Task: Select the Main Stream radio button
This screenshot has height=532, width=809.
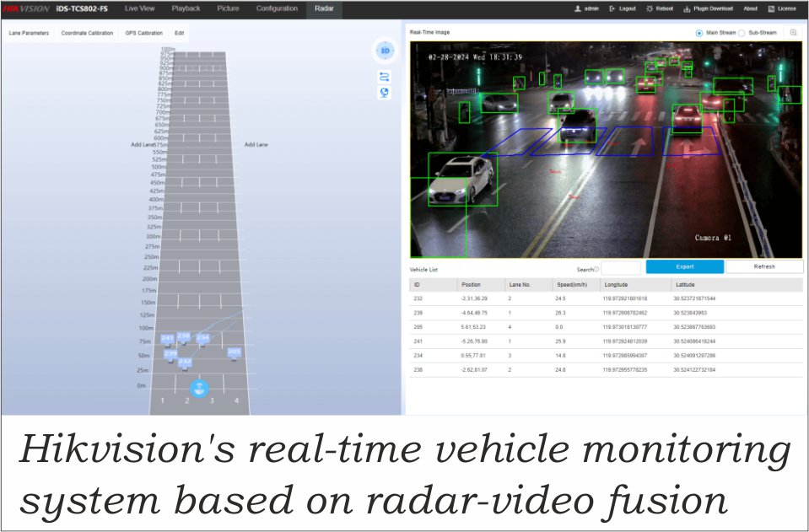Action: tap(699, 33)
